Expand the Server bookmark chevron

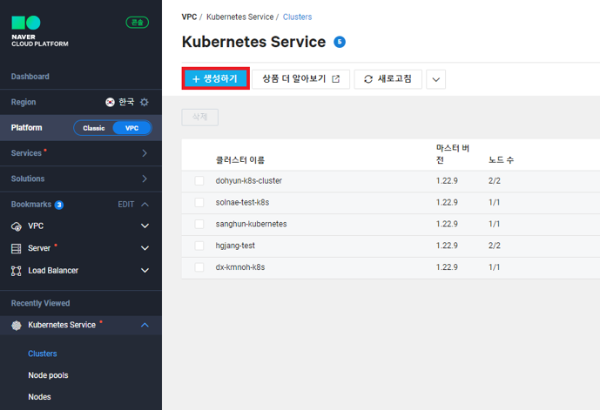[x=145, y=248]
